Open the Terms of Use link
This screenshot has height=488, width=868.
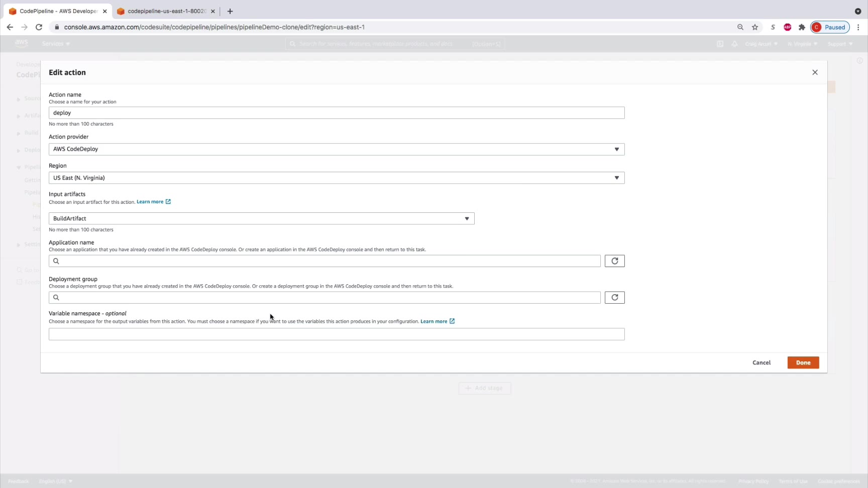tap(793, 481)
